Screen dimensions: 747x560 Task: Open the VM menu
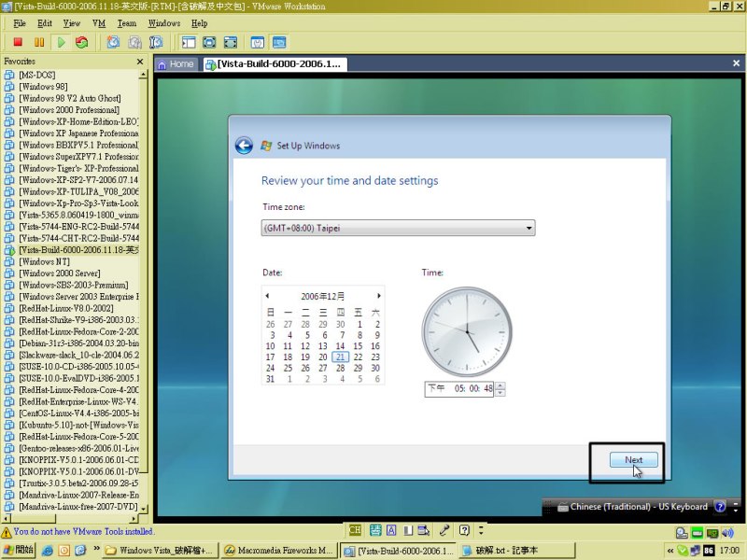pos(99,23)
